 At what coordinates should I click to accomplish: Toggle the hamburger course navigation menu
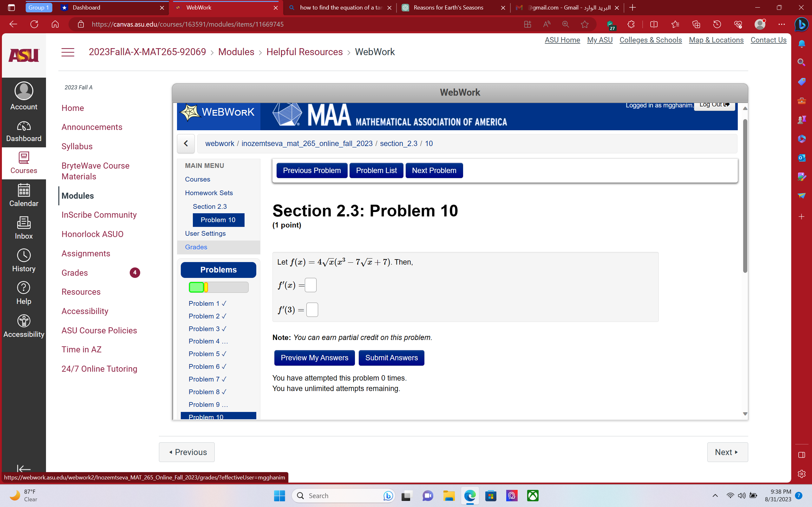[x=68, y=52]
